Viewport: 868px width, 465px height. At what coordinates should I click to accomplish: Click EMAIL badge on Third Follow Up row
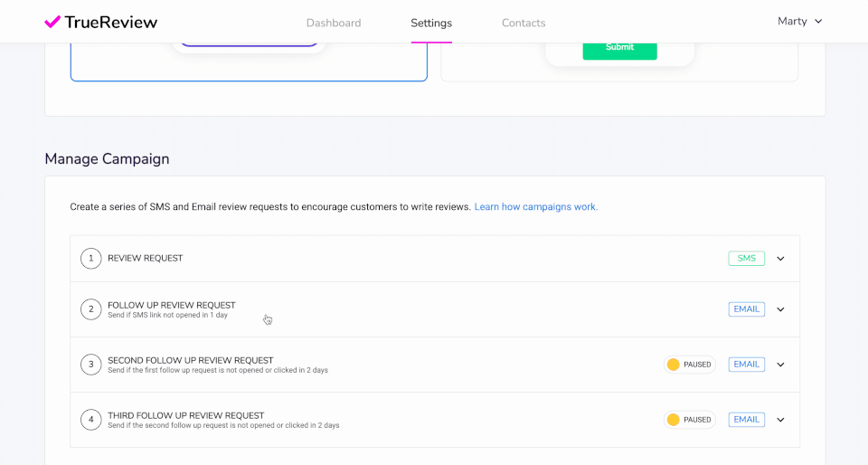click(x=746, y=420)
